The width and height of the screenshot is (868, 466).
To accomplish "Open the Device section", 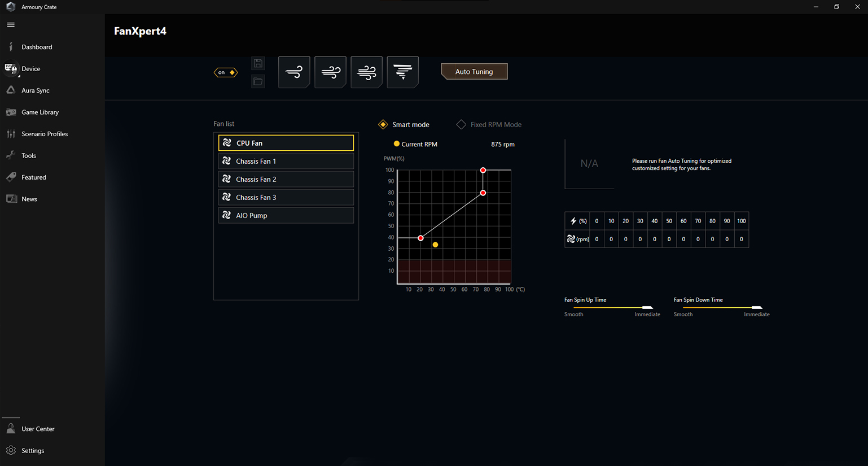I will (x=30, y=69).
